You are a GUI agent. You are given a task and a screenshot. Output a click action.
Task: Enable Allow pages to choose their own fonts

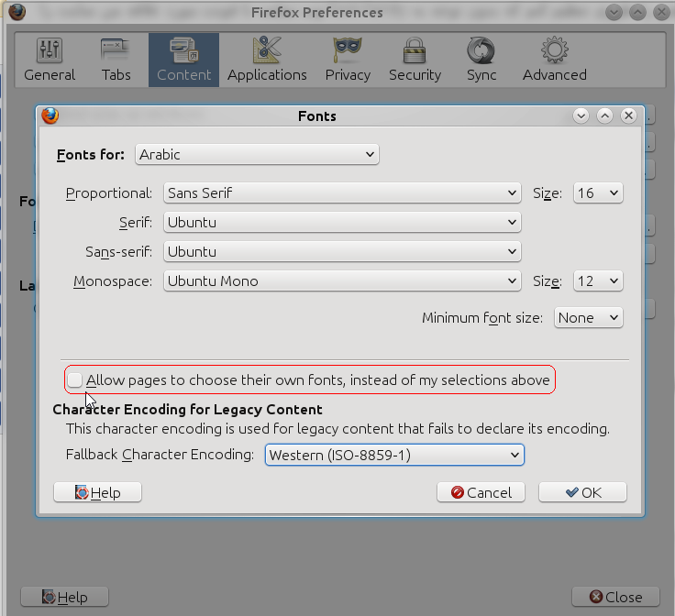[74, 379]
